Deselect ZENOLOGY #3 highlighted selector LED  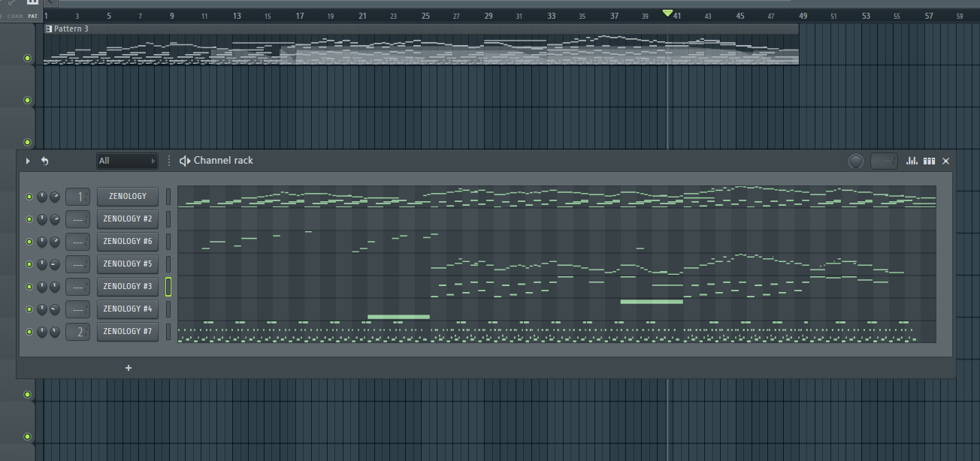(x=168, y=287)
